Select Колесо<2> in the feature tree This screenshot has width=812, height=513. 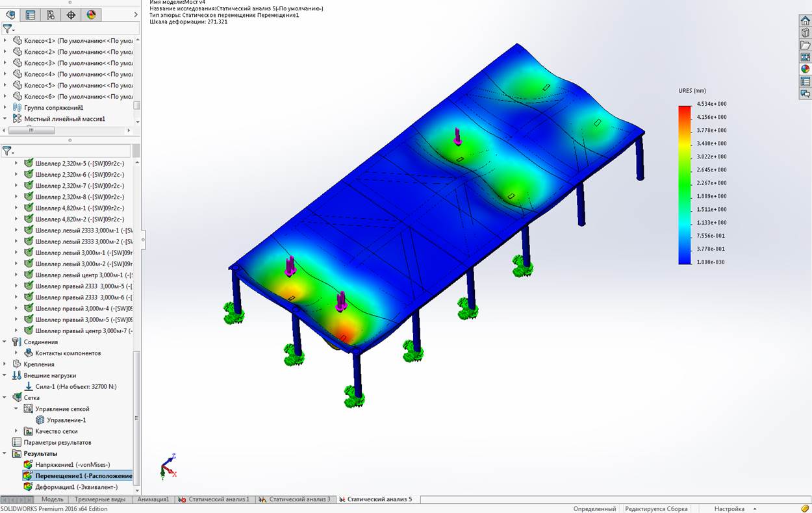pos(78,51)
